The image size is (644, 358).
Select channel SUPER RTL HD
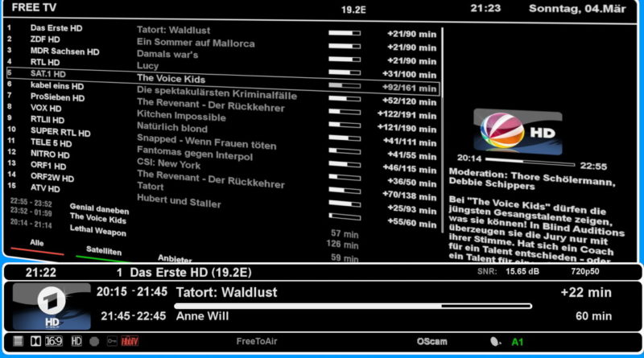coord(60,132)
